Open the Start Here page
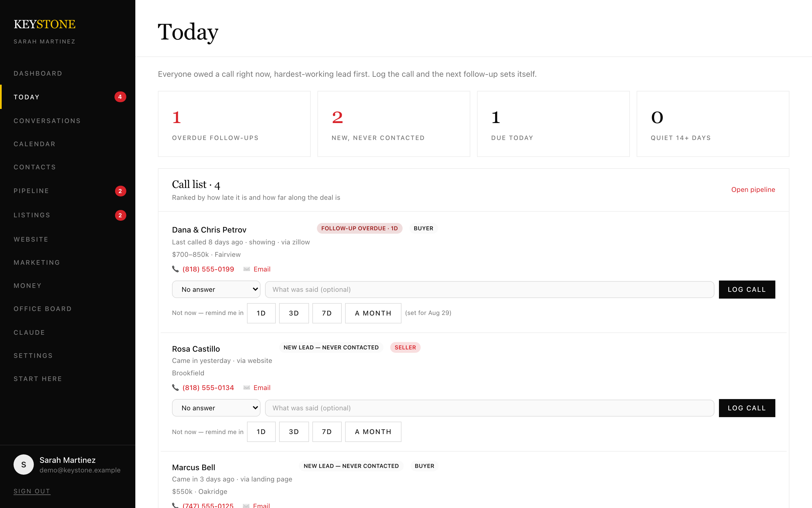812x508 pixels. [38, 379]
